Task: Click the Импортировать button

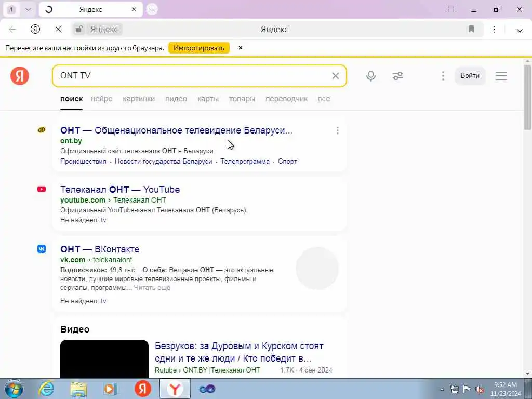Action: point(199,48)
